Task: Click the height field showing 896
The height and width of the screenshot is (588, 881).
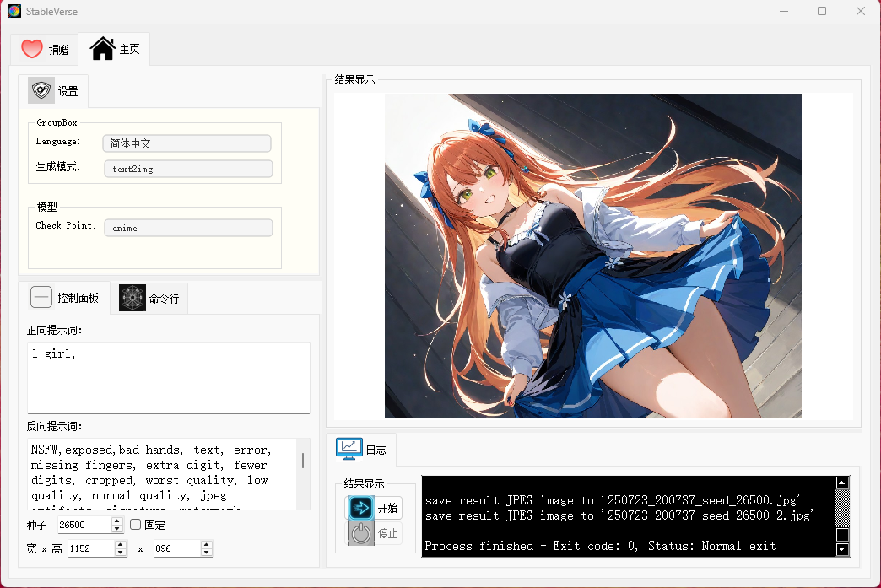Action: point(176,548)
